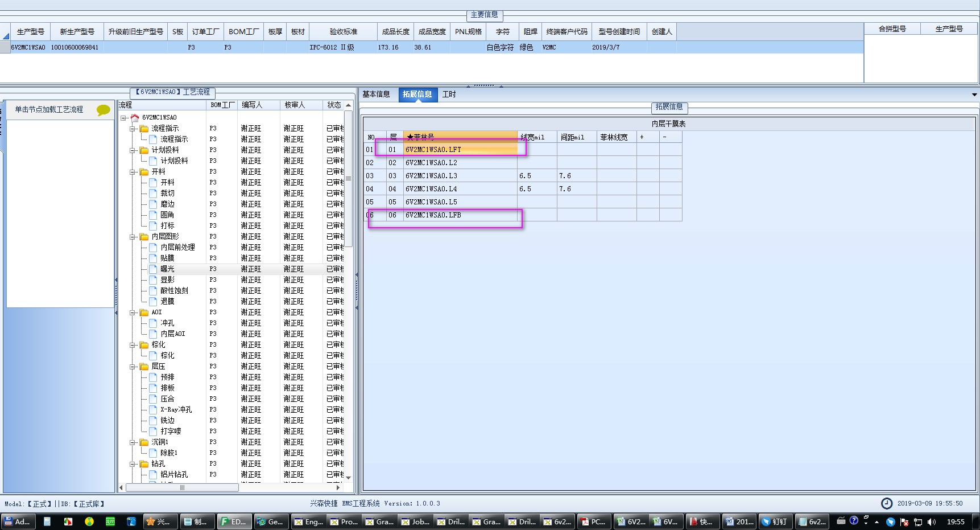Click the tree's vertical scrollbar up arrow

coord(349,105)
